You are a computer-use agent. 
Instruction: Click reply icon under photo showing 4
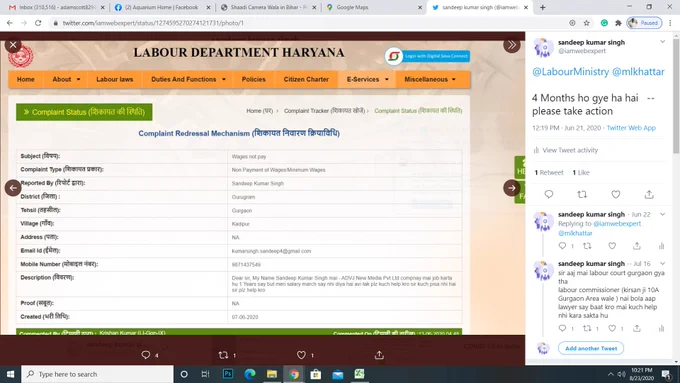(x=146, y=355)
